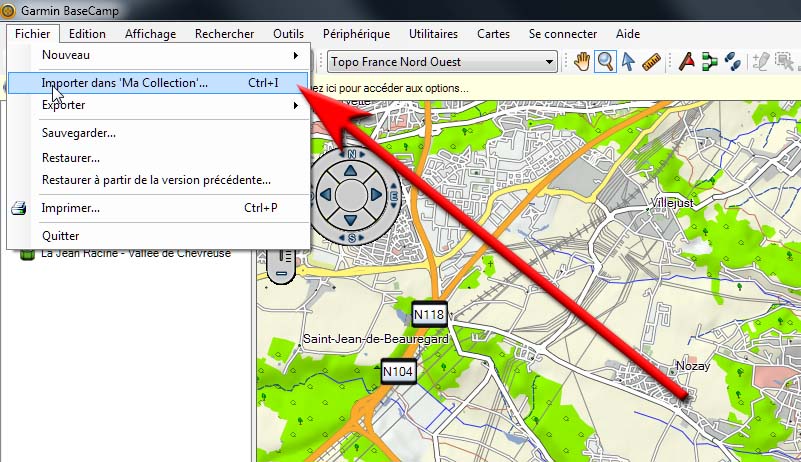Click the greyed dashed-box selection tool
The image size is (801, 462).
tap(784, 62)
